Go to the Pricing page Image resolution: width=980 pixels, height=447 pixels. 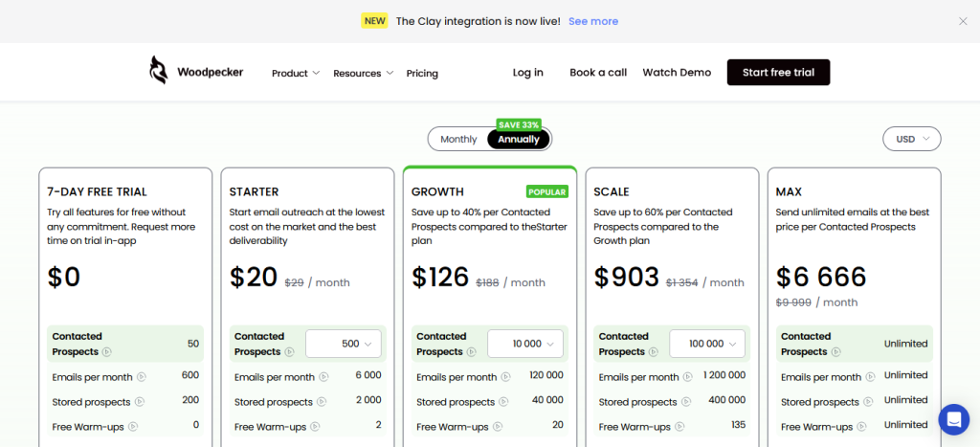422,73
